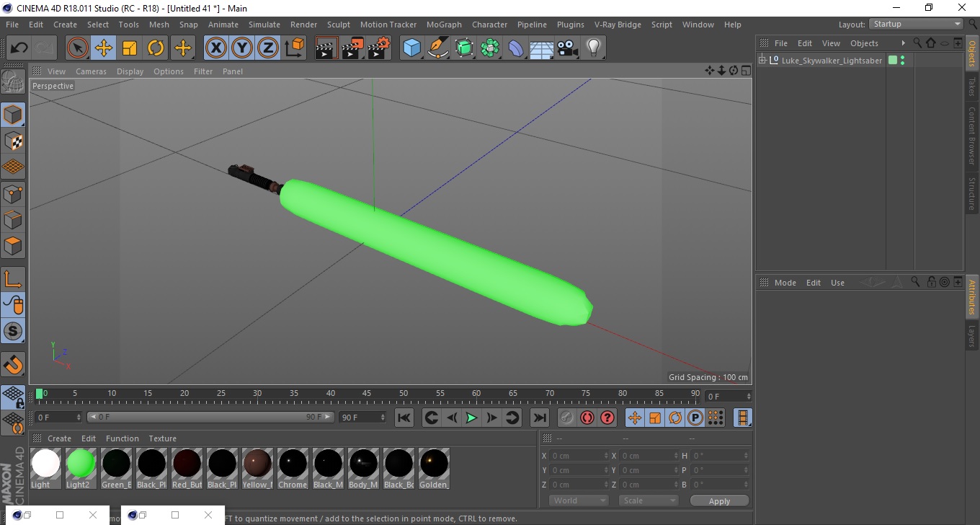Expand Luke_Skywalker_Lightsaber object tree

pos(762,60)
